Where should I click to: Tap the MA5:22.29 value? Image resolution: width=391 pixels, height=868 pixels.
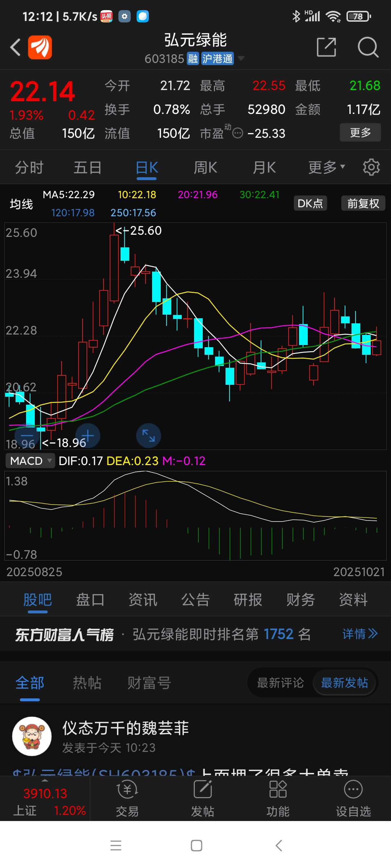pyautogui.click(x=69, y=195)
